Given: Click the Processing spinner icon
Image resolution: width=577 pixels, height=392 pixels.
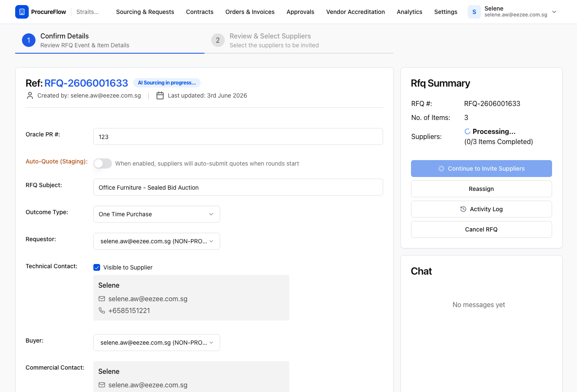Looking at the screenshot, I should pos(468,131).
